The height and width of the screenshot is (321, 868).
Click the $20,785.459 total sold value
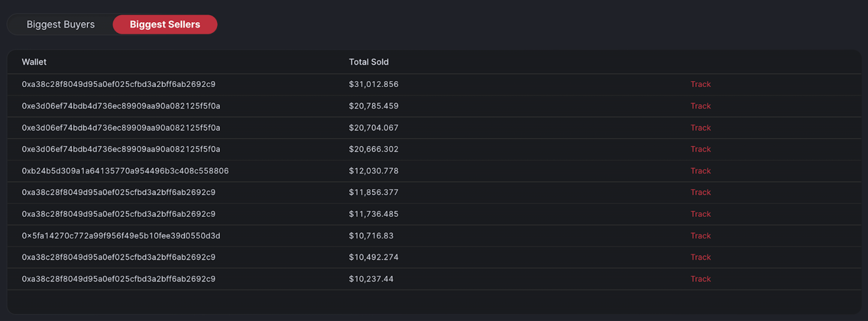[374, 106]
